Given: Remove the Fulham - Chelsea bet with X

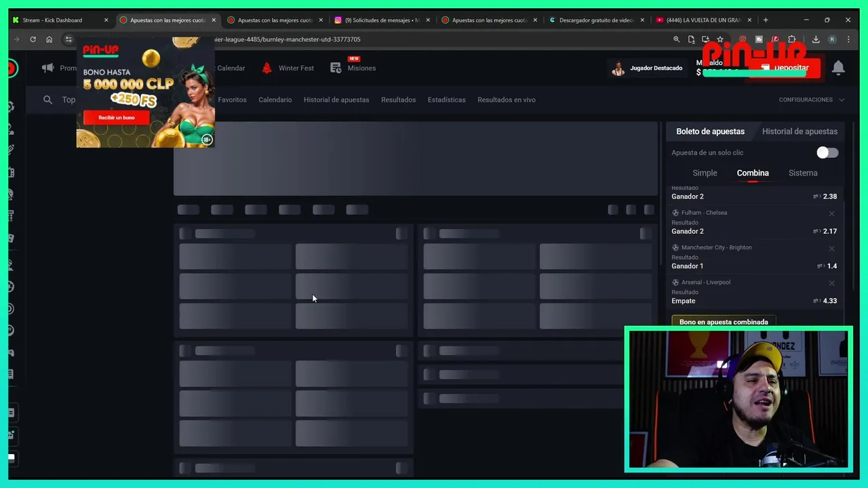Looking at the screenshot, I should click(831, 213).
